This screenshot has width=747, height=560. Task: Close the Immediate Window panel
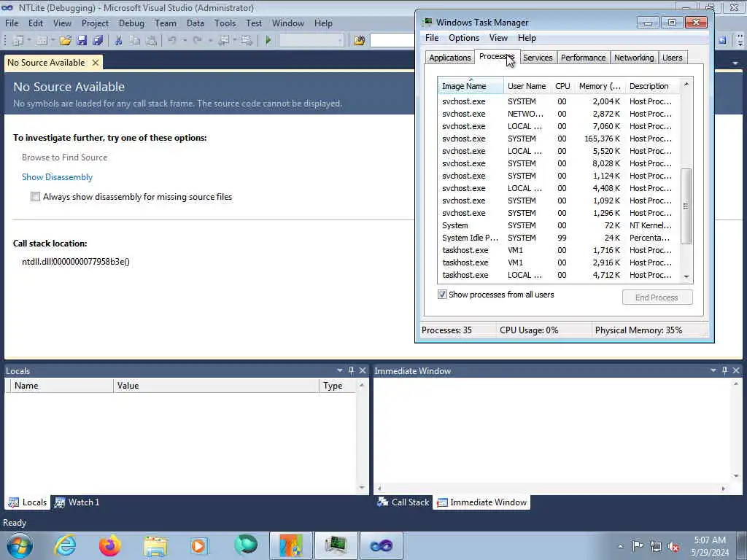(x=736, y=370)
